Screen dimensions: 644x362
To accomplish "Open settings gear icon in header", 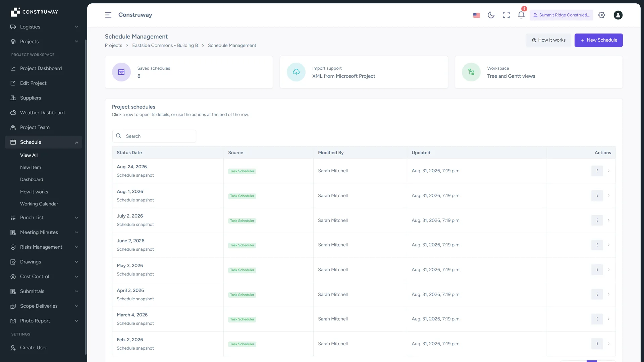I will (602, 15).
